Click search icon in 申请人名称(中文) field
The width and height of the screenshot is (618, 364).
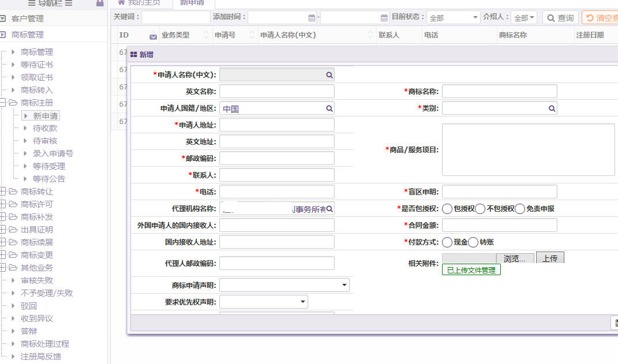coord(329,75)
